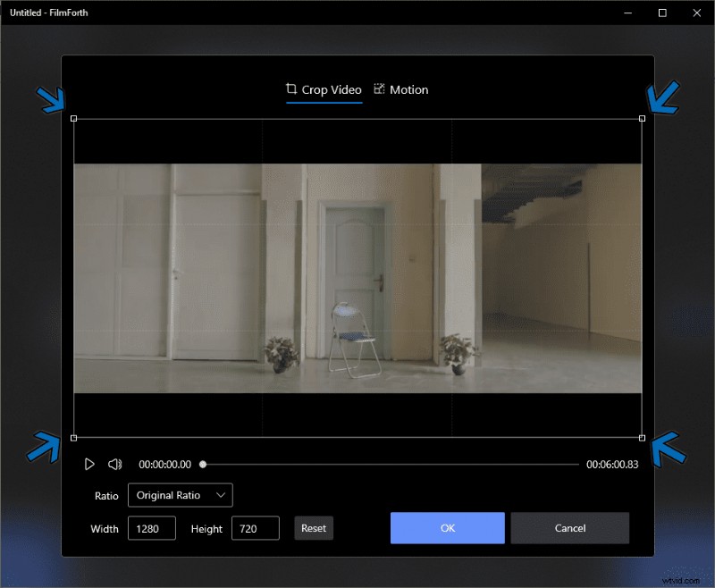Reset the crop dimensions

click(314, 528)
